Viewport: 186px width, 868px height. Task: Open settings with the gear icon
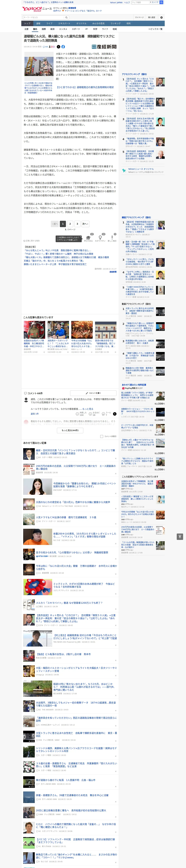click(x=161, y=18)
